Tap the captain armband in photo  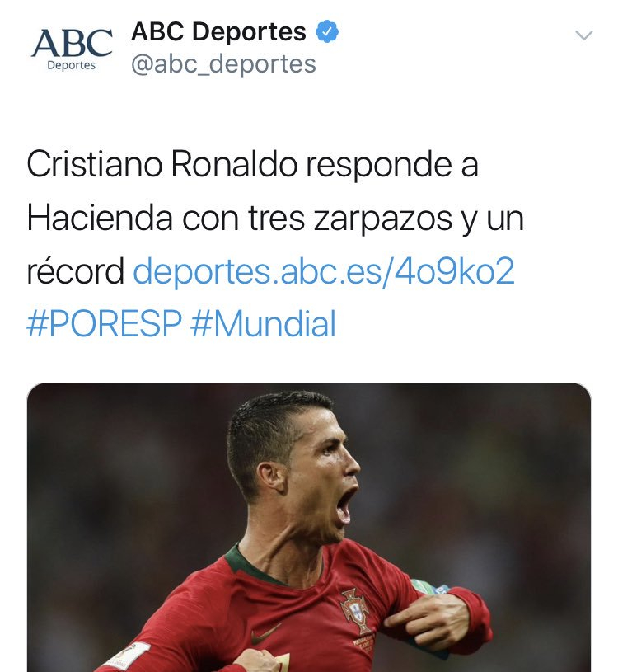pyautogui.click(x=429, y=587)
